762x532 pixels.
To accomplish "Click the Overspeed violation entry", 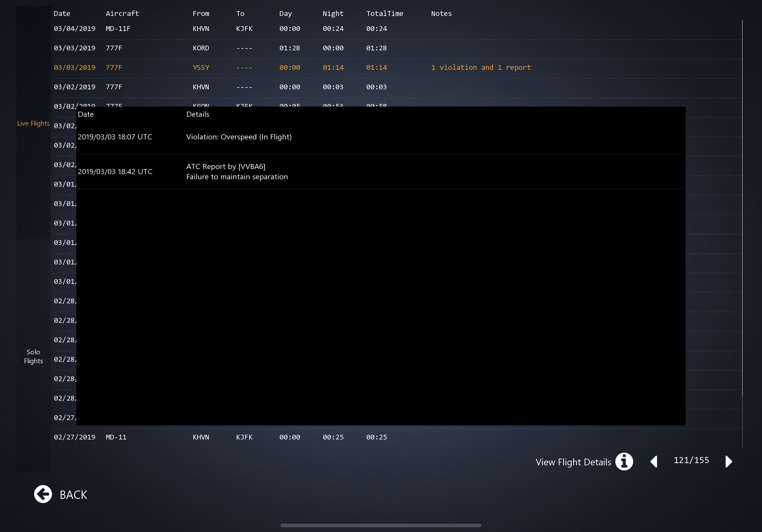I will [239, 137].
